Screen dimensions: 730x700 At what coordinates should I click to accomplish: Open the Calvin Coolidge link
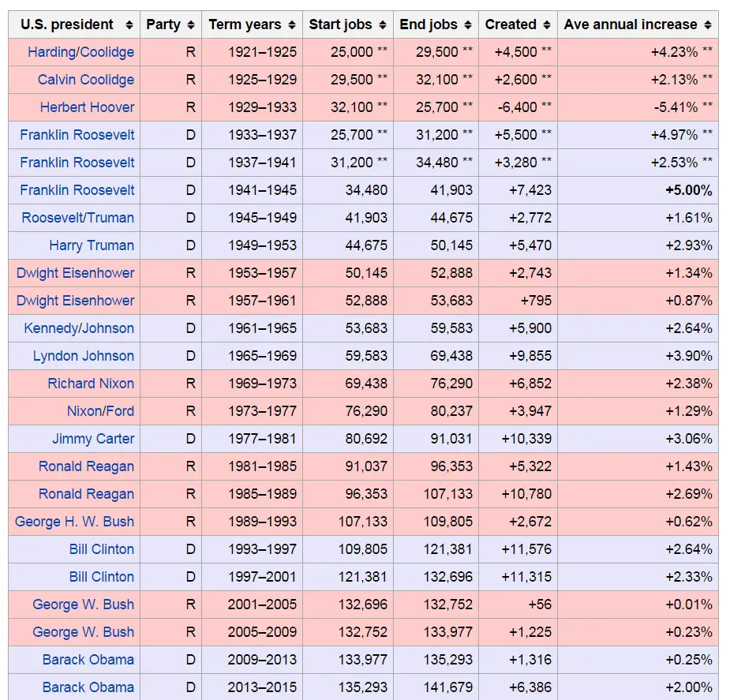point(86,80)
